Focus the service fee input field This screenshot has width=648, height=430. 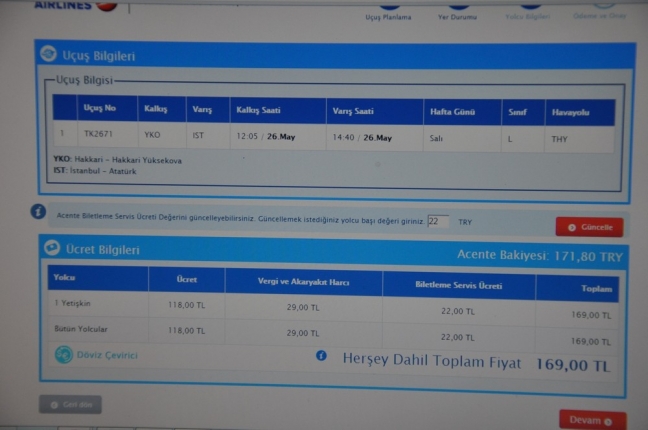438,221
